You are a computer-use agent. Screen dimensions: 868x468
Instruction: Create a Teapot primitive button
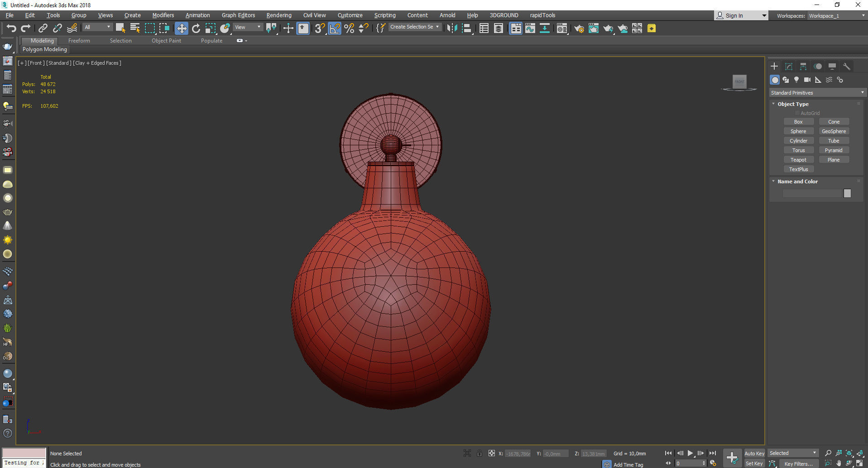(x=798, y=160)
